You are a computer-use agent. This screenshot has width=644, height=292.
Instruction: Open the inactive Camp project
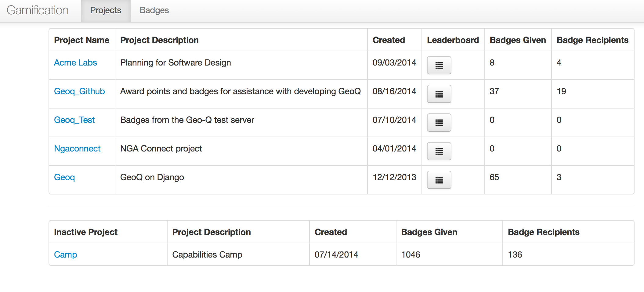pyautogui.click(x=65, y=254)
